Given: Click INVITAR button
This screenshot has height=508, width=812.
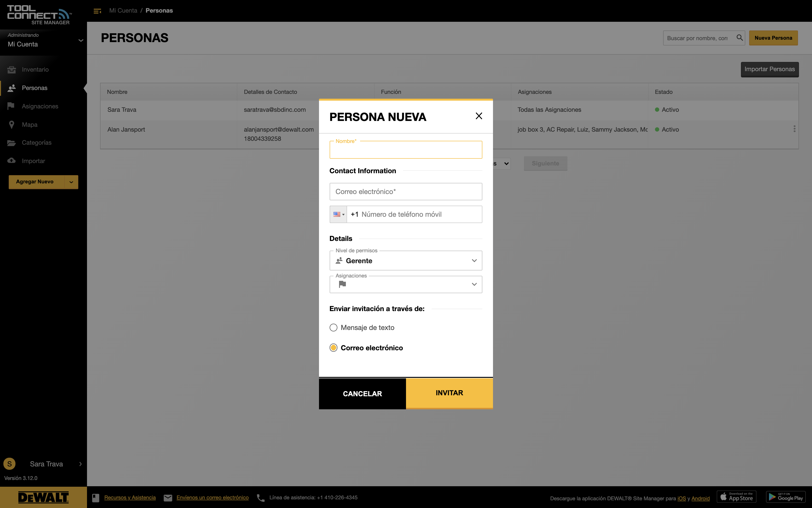Looking at the screenshot, I should click(x=449, y=393).
